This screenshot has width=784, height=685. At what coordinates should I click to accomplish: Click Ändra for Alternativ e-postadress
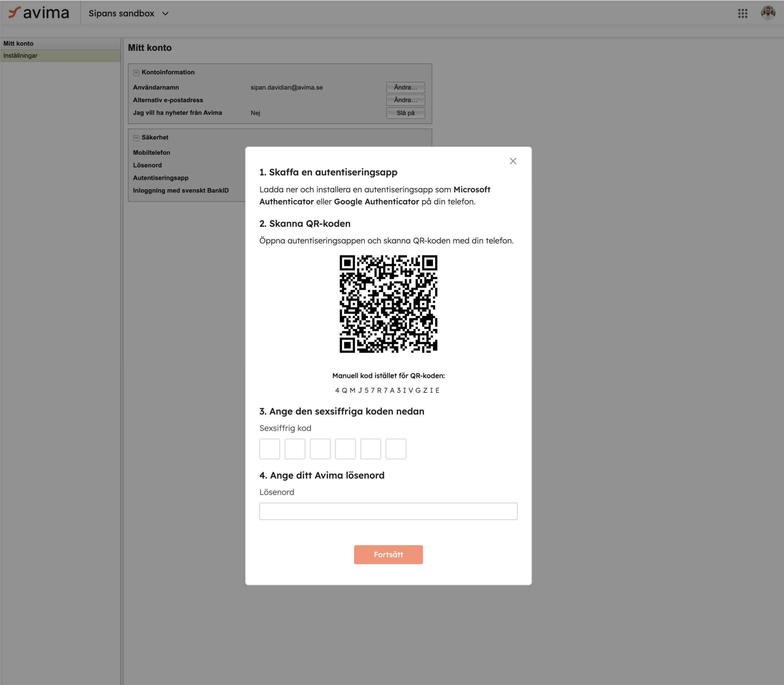click(x=405, y=100)
